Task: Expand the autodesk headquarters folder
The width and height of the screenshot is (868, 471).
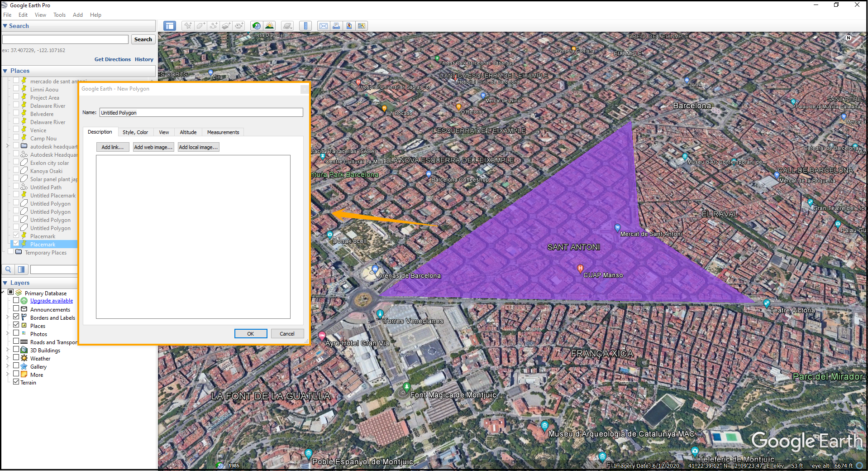Action: pos(8,146)
